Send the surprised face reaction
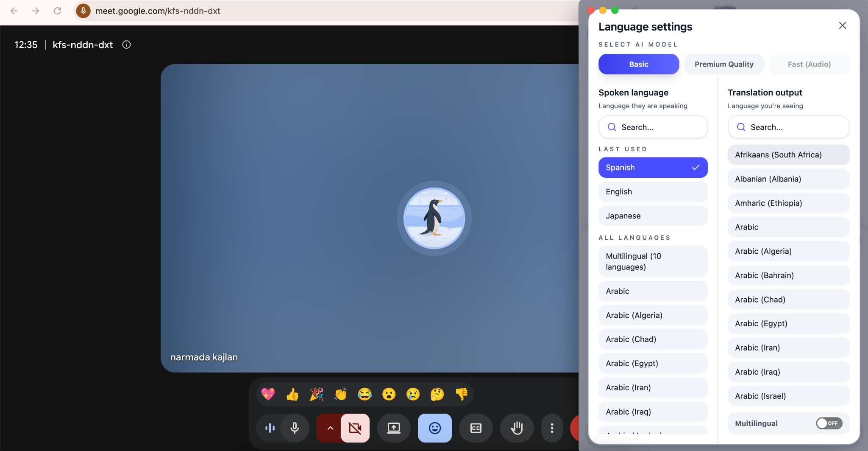Screen dimensions: 868x451 coord(389,394)
